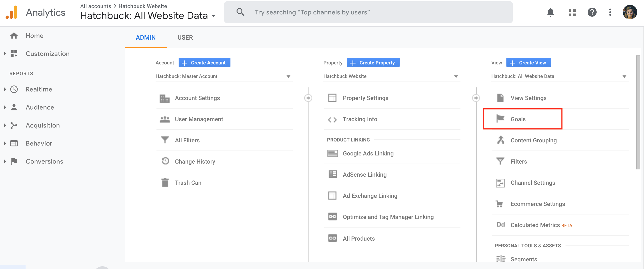Expand the Realtime reports section
This screenshot has height=269, width=644.
coord(5,89)
